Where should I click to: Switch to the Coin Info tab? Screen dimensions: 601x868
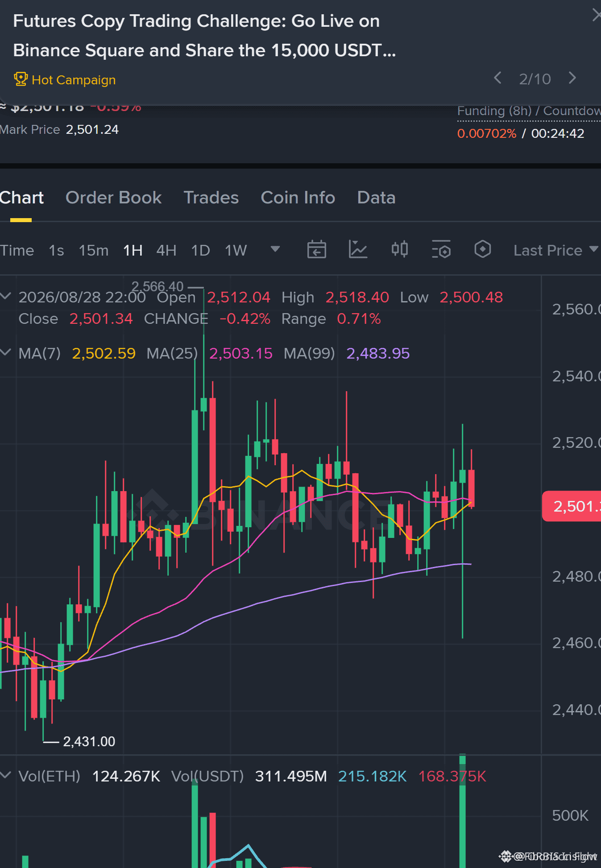coord(298,198)
